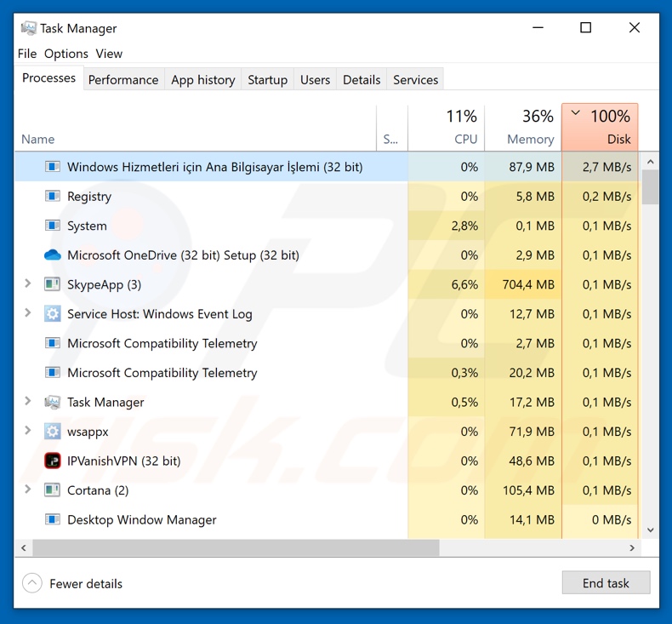This screenshot has width=672, height=624.
Task: Open the View menu
Action: click(x=109, y=54)
